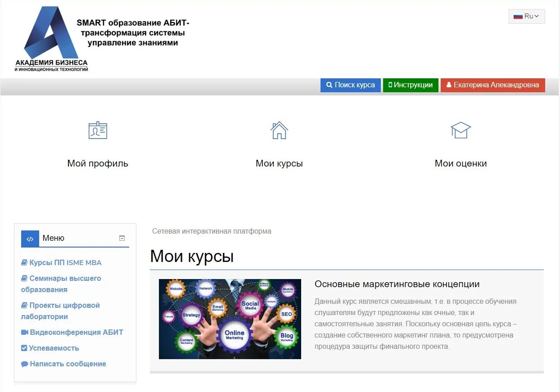
Task: Click the checkmark box beside Успеваемость
Action: click(24, 347)
